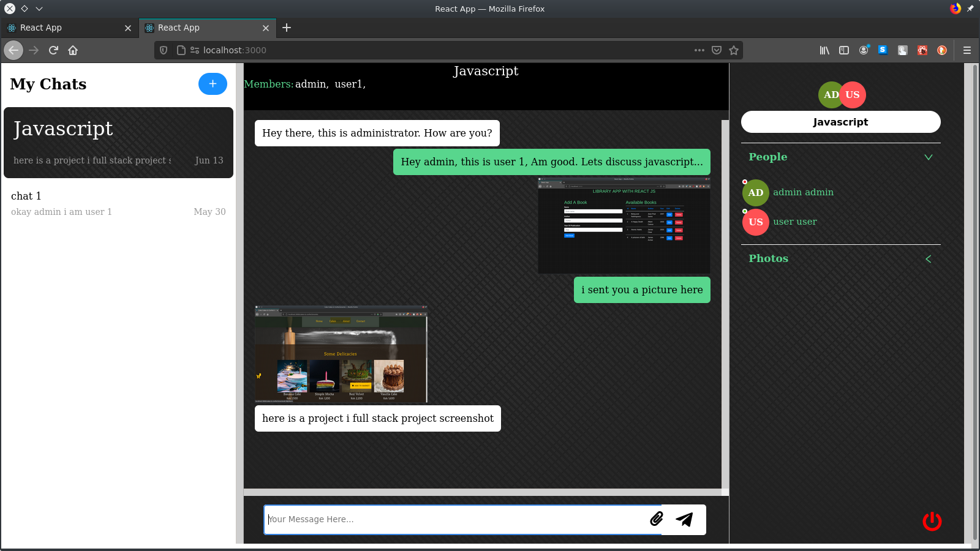Screen dimensions: 980x551
Task: Click the blue plus new chat button
Action: pos(213,84)
